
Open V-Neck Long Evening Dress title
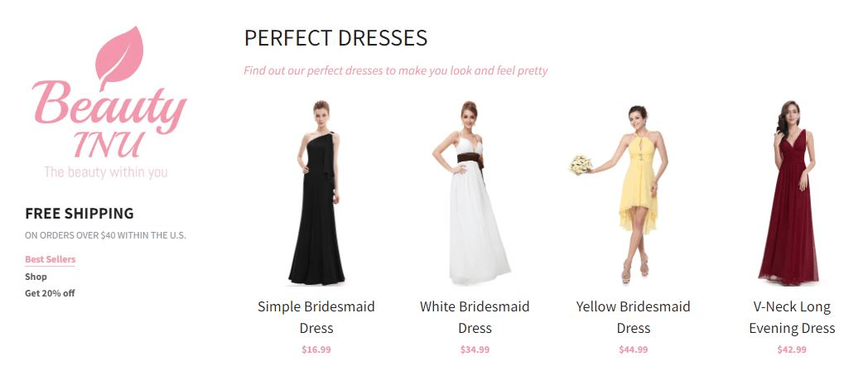pos(792,317)
